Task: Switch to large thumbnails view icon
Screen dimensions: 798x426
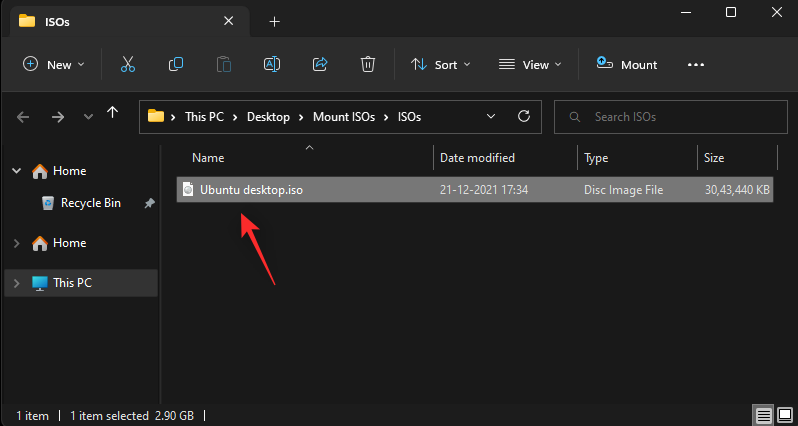Action: point(784,416)
